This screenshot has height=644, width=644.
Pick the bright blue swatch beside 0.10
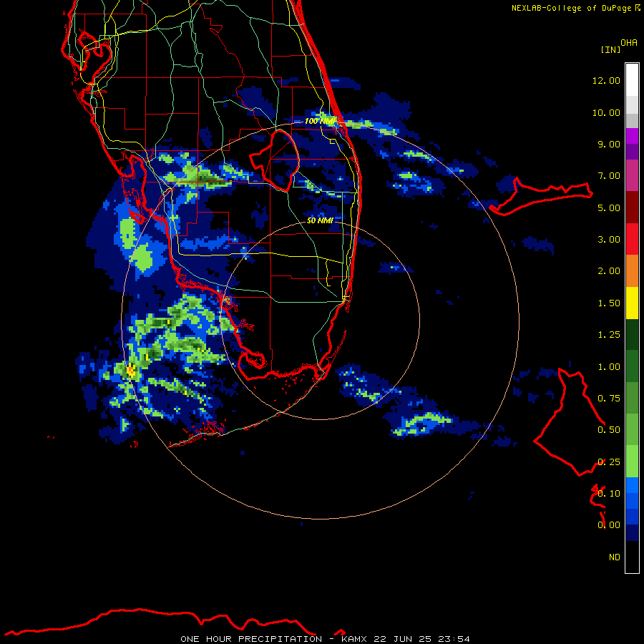coord(632,485)
